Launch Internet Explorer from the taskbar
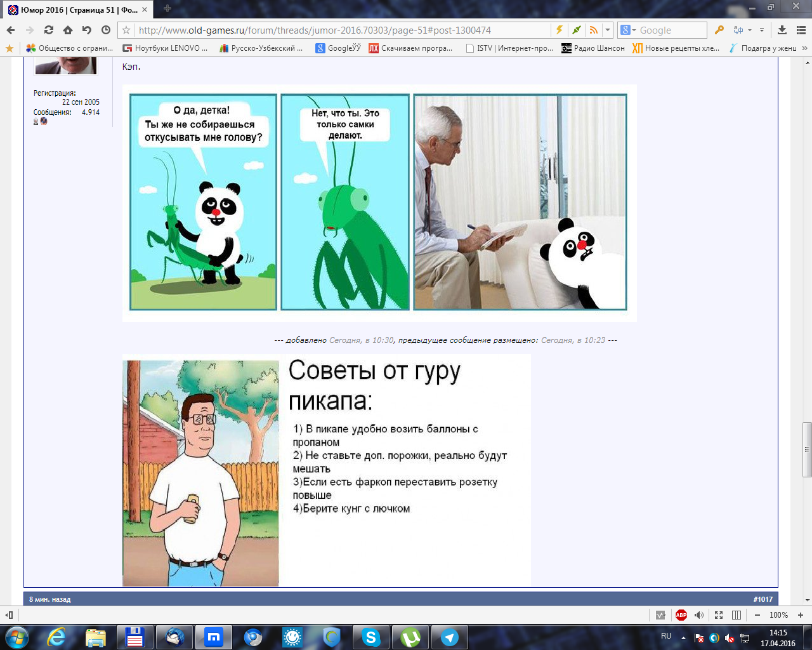The height and width of the screenshot is (650, 812). (56, 637)
